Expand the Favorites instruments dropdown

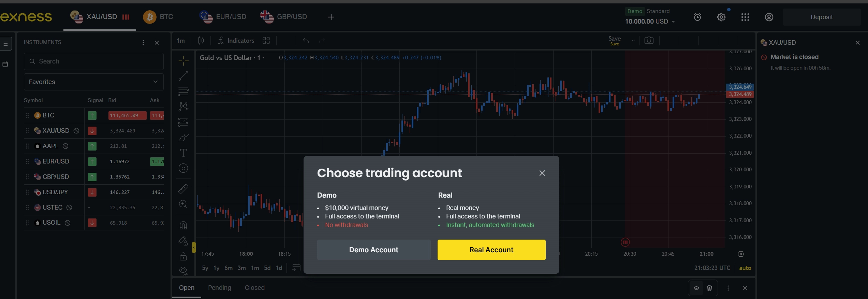pyautogui.click(x=93, y=82)
